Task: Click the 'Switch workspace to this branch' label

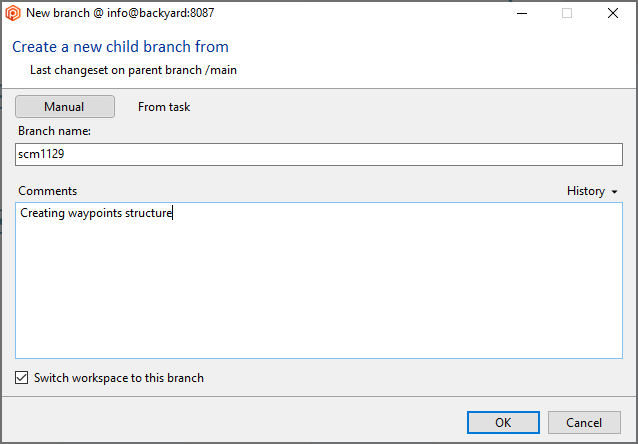Action: (x=119, y=378)
